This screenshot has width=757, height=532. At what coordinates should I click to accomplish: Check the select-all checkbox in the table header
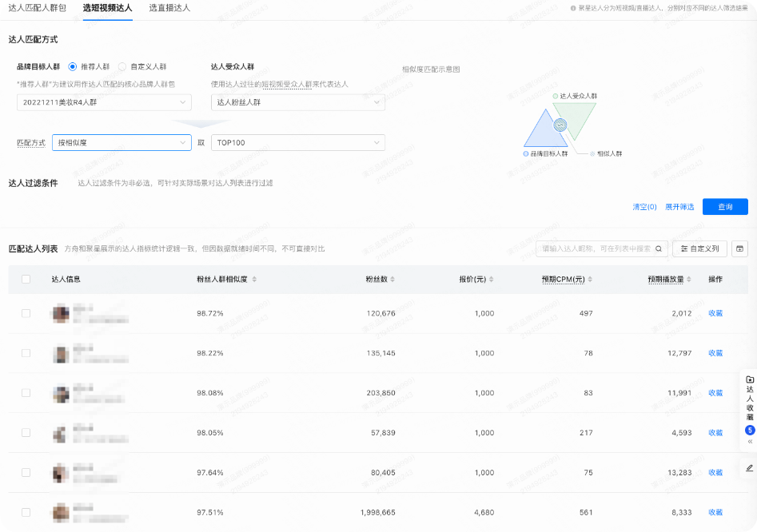click(x=25, y=280)
